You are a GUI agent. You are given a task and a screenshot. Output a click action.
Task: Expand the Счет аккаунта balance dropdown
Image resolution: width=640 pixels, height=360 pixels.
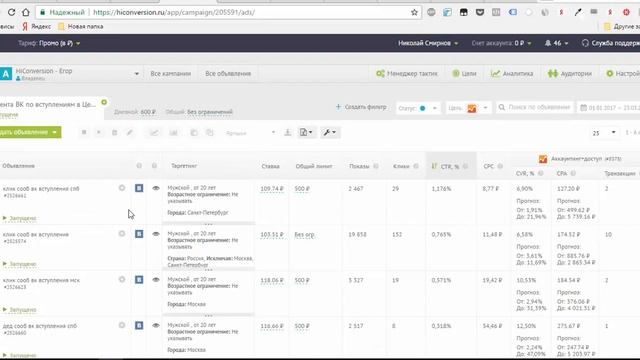(x=501, y=43)
